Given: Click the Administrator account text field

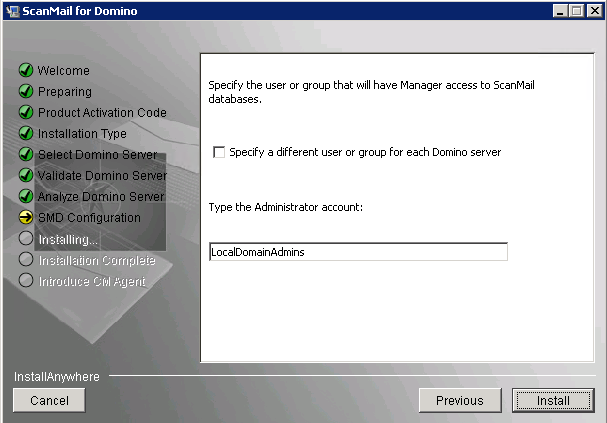Looking at the screenshot, I should [x=358, y=252].
